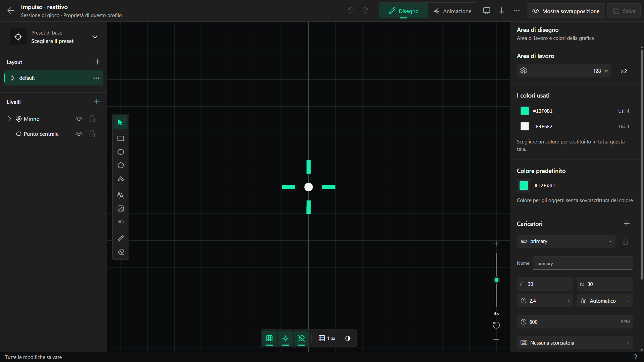Screen dimensions: 644x362
Task: Click Mostra sovrapposizione button
Action: [x=566, y=11]
